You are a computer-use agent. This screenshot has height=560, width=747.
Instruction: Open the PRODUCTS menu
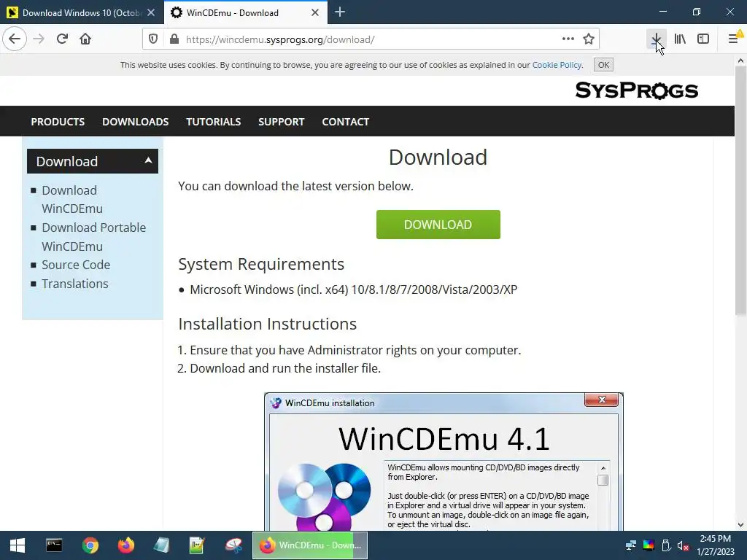tap(58, 122)
